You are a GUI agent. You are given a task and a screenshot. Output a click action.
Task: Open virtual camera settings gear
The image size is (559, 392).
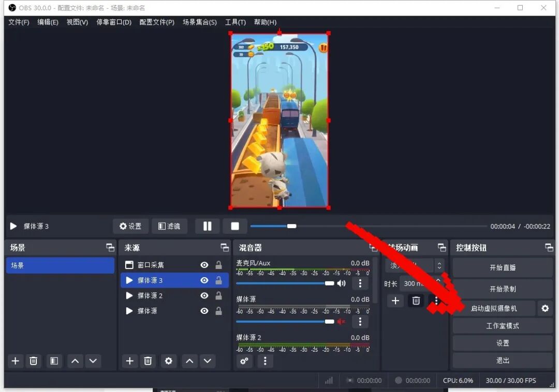point(545,308)
